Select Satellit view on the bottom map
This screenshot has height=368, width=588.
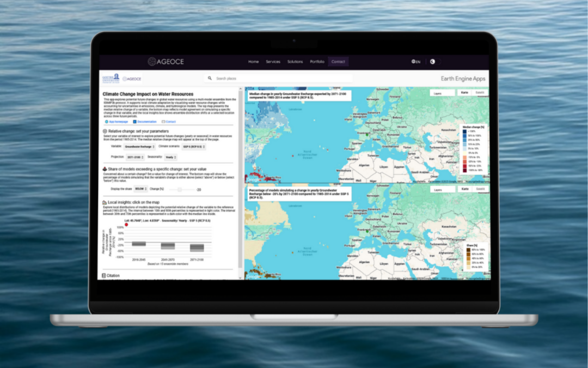pyautogui.click(x=480, y=189)
